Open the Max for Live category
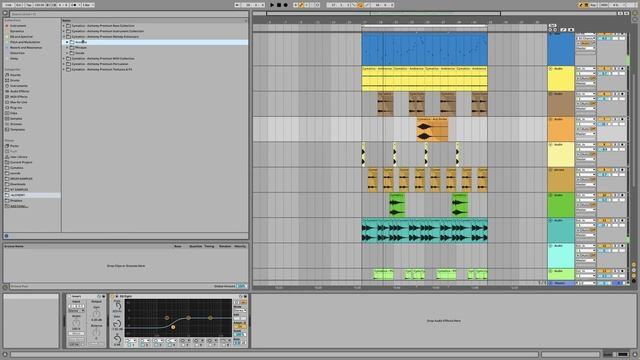Viewport: 640px width, 360px height. pos(18,102)
